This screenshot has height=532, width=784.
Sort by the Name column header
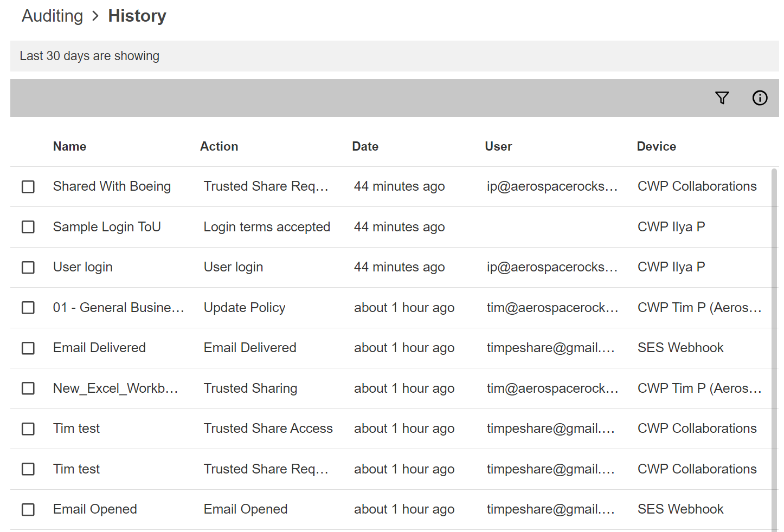point(69,146)
